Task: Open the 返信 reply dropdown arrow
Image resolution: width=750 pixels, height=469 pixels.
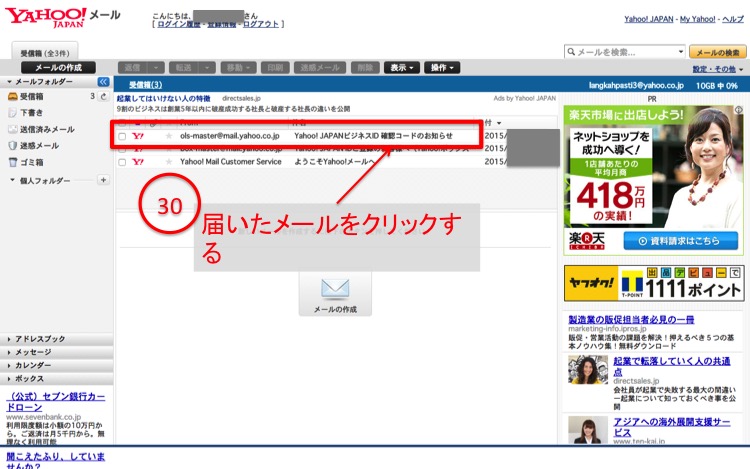Action: pos(156,68)
